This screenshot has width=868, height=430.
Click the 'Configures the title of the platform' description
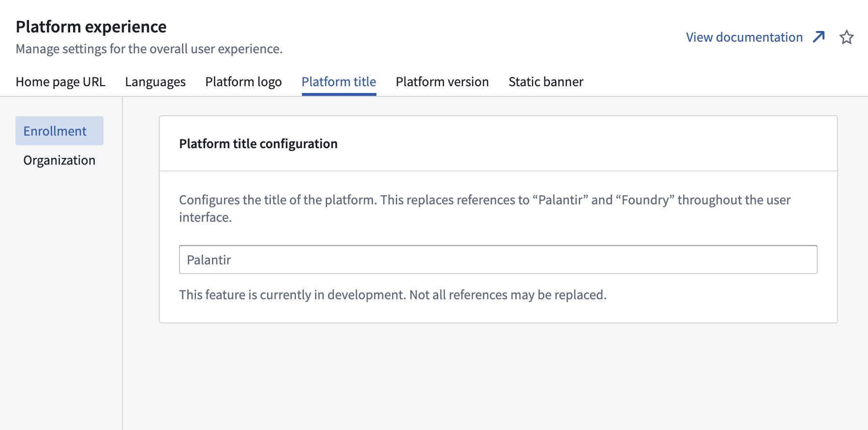point(485,209)
